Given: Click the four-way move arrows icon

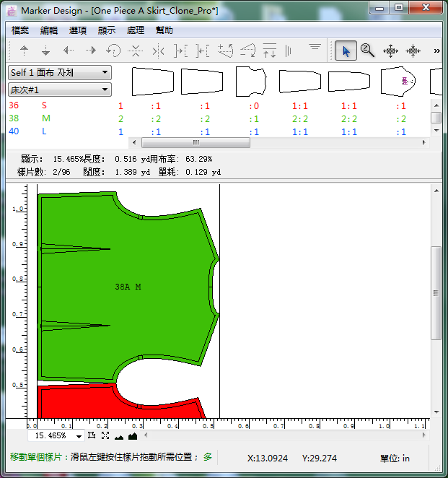Looking at the screenshot, I should [x=390, y=51].
